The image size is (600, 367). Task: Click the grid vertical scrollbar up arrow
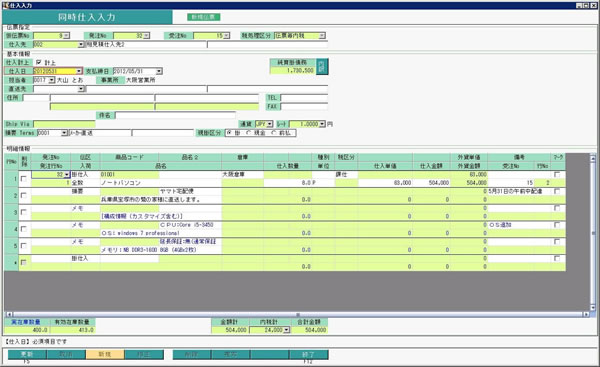[593, 158]
